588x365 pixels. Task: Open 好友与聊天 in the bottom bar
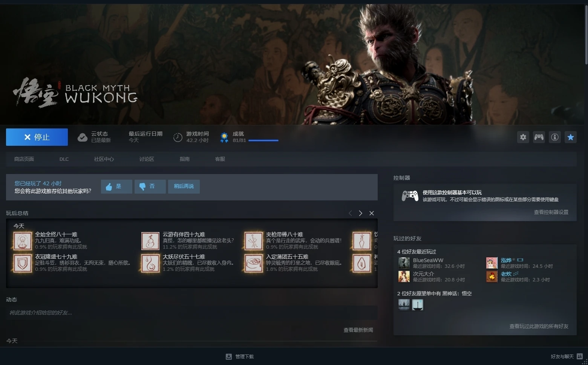[x=562, y=356]
